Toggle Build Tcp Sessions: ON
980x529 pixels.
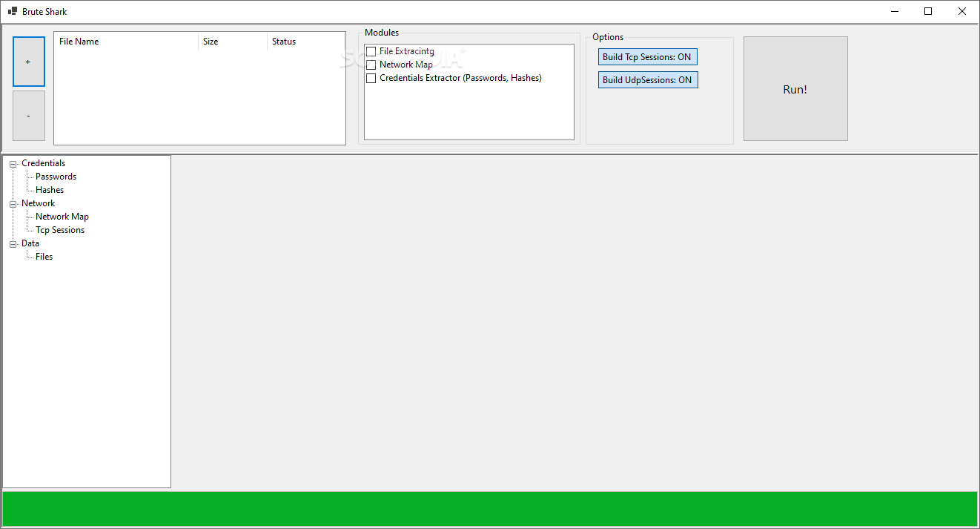click(648, 57)
